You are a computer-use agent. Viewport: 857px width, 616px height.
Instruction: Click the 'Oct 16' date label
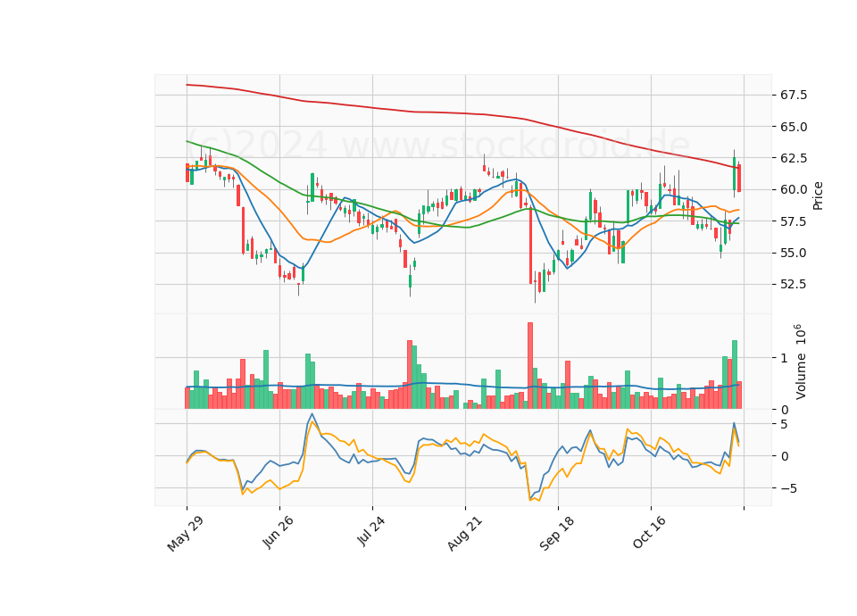pyautogui.click(x=649, y=532)
